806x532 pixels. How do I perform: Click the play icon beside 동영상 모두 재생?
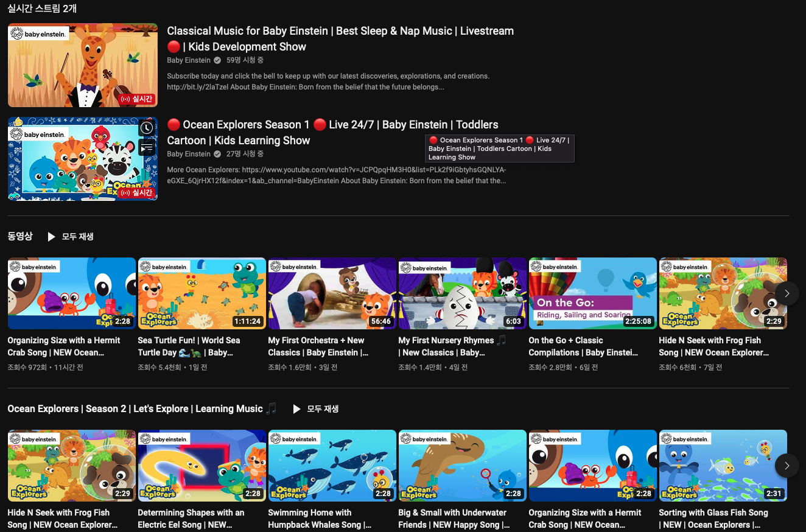pyautogui.click(x=52, y=237)
